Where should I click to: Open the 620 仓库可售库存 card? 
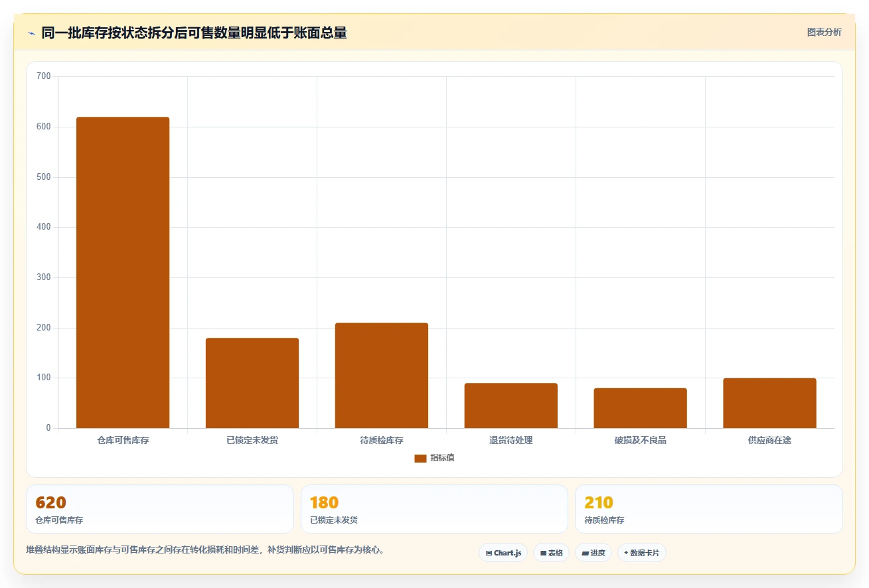coord(160,509)
